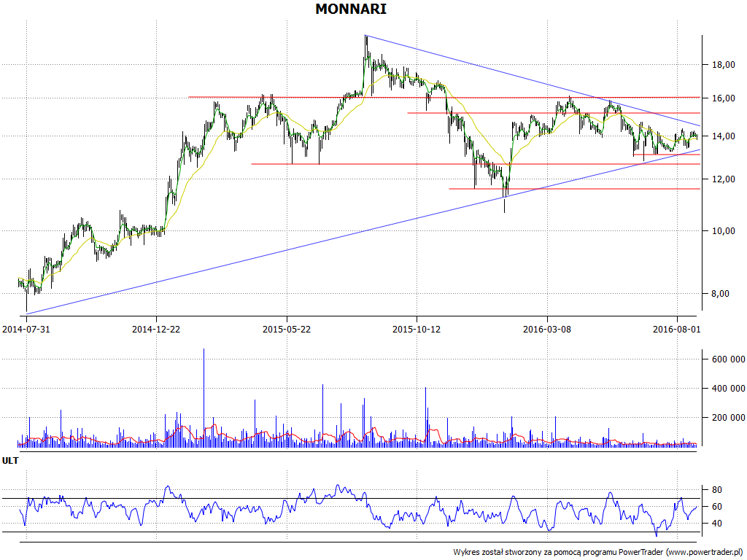Click the price peak above 18,00
This screenshot has width=747, height=560.
pyautogui.click(x=365, y=47)
